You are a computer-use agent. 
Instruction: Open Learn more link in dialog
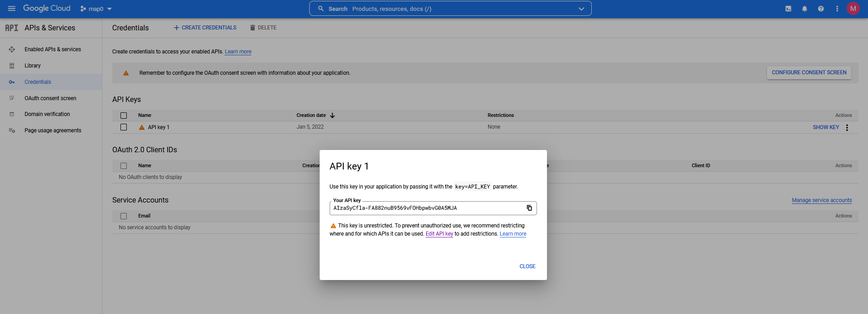pos(513,234)
